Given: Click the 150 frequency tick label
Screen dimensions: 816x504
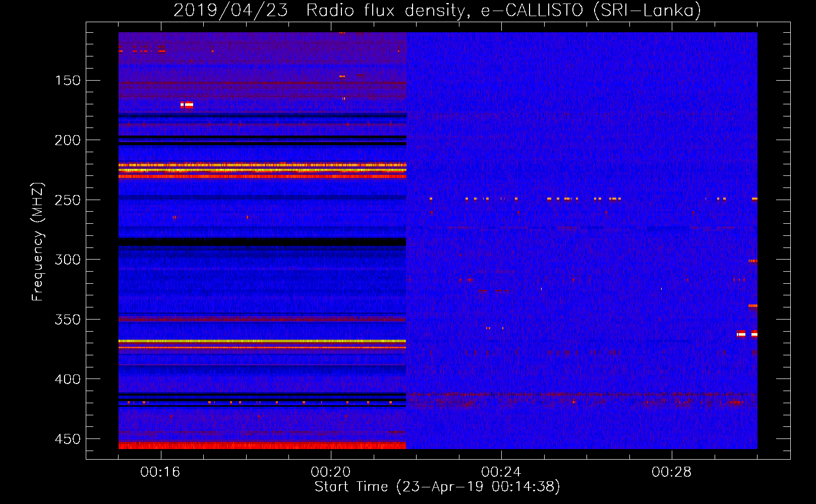Looking at the screenshot, I should click(x=68, y=81).
